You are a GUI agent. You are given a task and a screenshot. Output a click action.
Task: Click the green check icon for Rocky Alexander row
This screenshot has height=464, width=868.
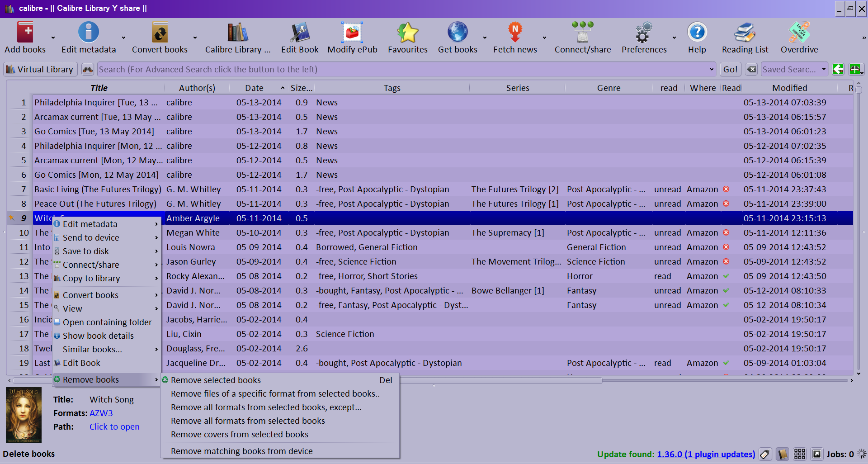point(726,276)
